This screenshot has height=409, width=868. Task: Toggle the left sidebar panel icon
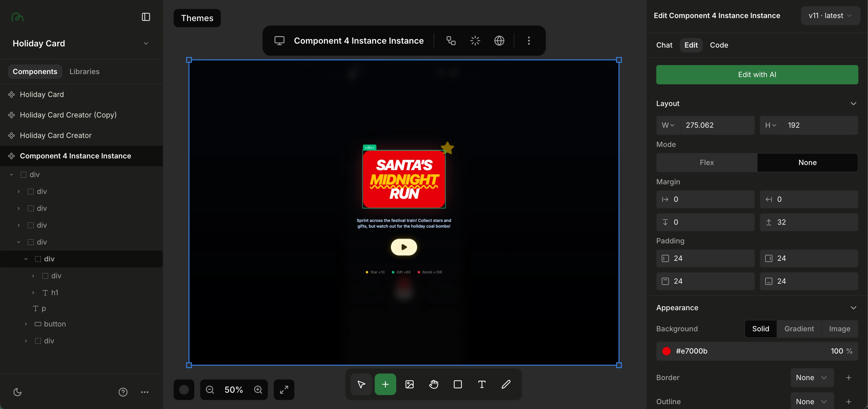(146, 17)
